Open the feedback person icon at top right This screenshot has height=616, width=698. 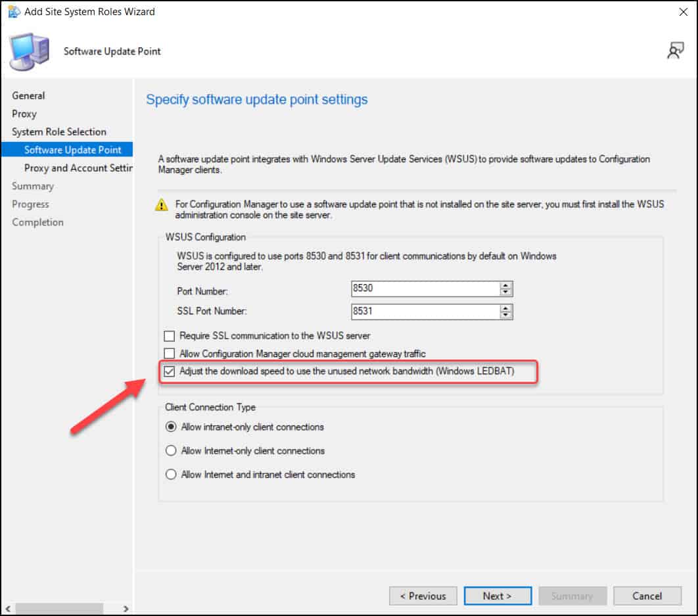675,51
